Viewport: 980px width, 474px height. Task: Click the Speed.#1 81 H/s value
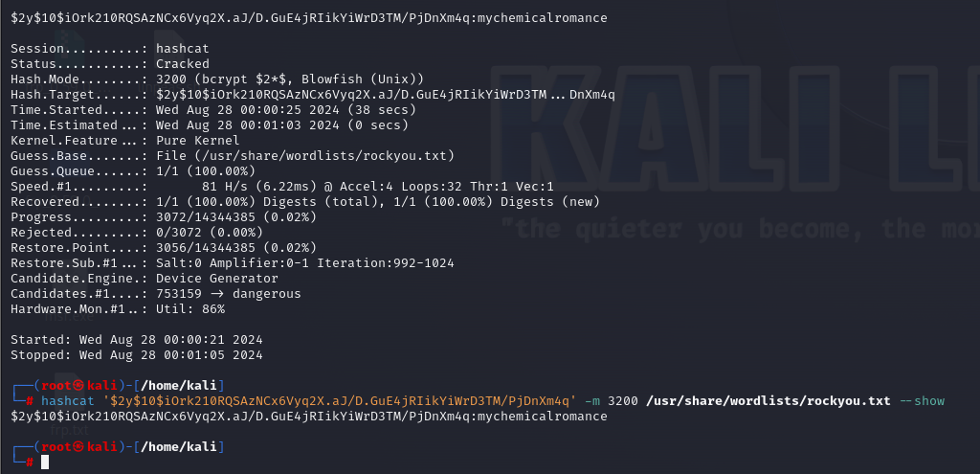coord(224,187)
